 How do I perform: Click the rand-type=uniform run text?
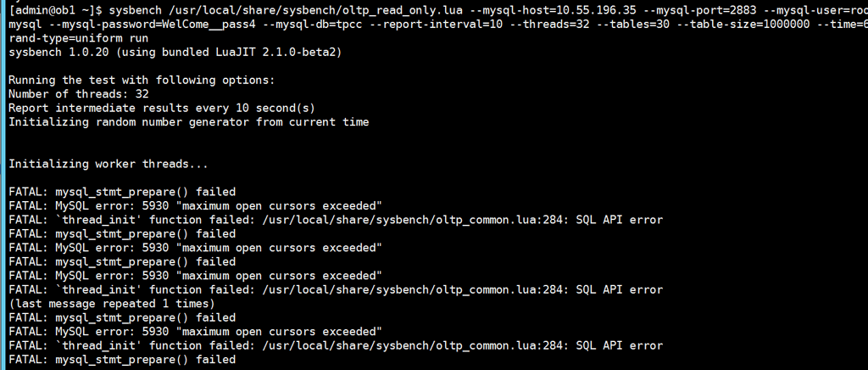click(79, 39)
